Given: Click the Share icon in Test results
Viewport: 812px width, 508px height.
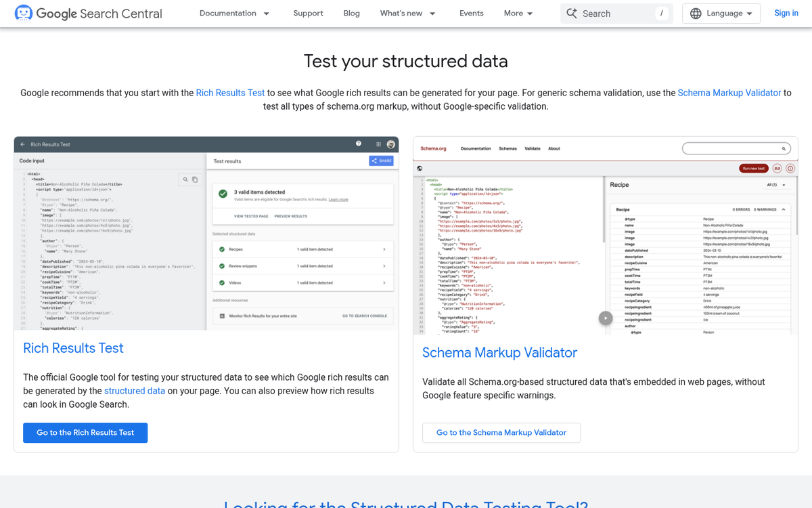Looking at the screenshot, I should pyautogui.click(x=374, y=161).
